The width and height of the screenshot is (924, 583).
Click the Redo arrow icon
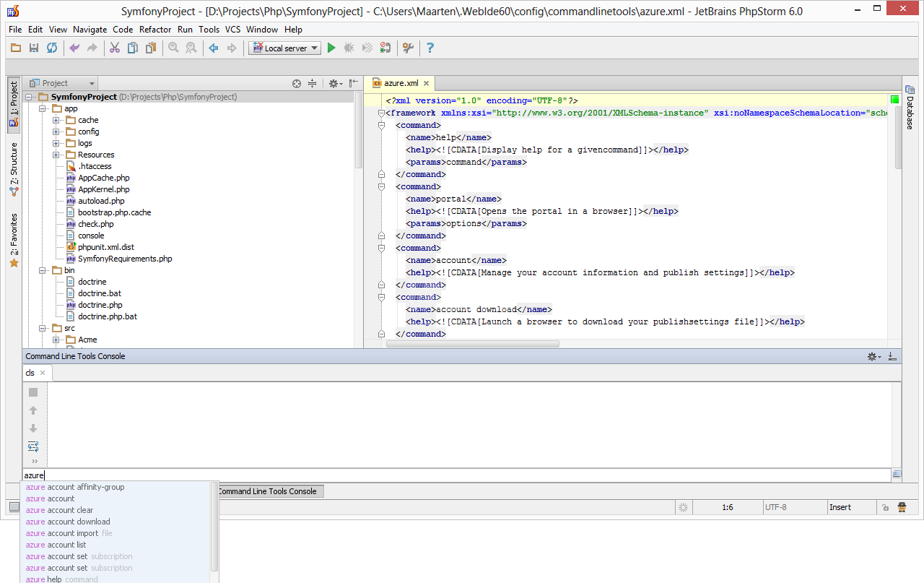[x=92, y=48]
